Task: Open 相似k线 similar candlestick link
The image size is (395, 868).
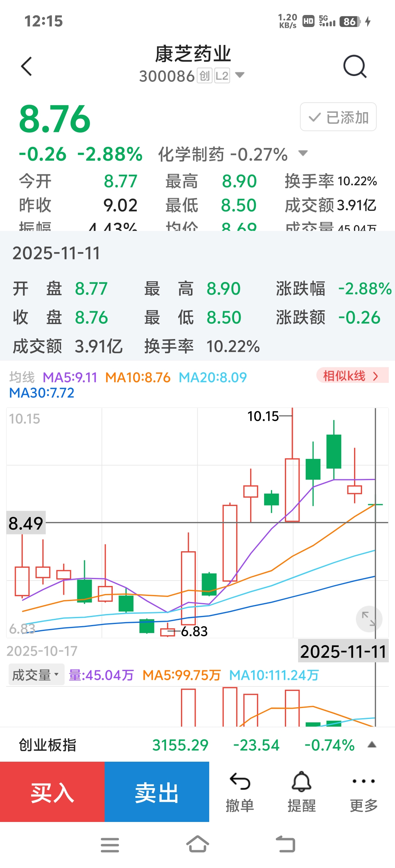Action: [352, 376]
